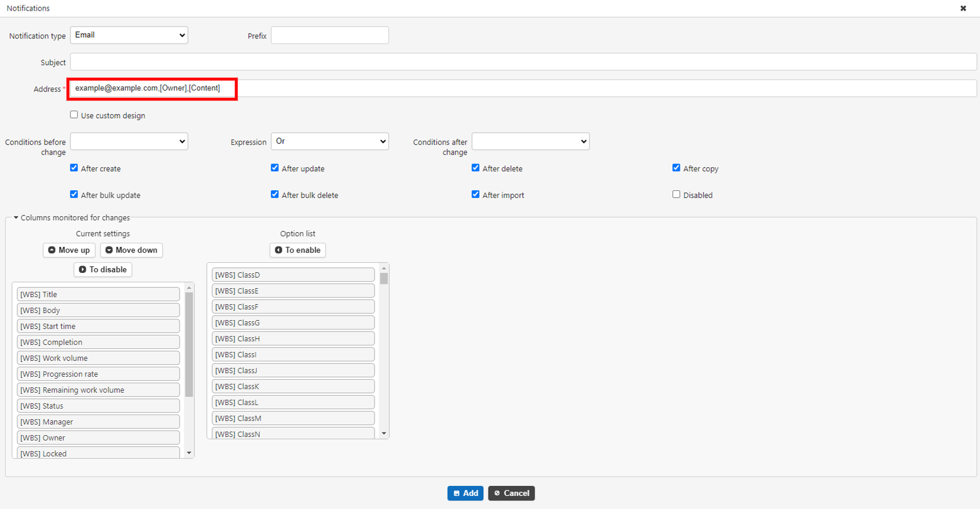This screenshot has height=509, width=980.
Task: Select [WBS] ClassK in option list
Action: [293, 386]
